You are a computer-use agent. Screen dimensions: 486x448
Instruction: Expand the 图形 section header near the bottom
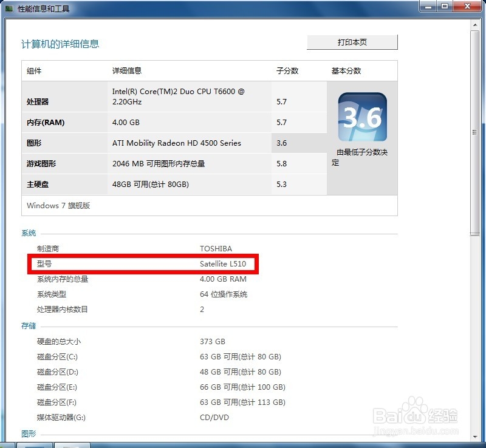pyautogui.click(x=29, y=433)
